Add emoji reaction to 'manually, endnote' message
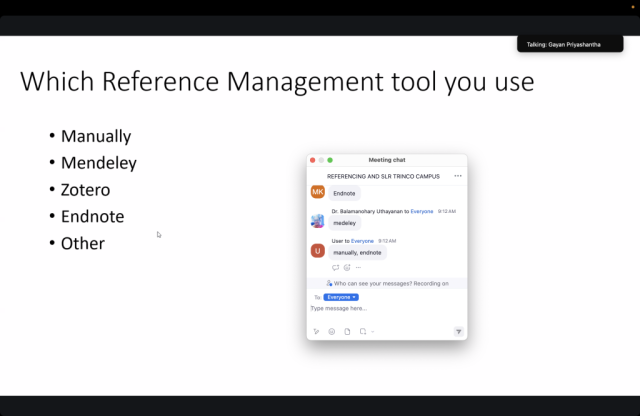Screen dimensions: 640x416 pos(347,267)
